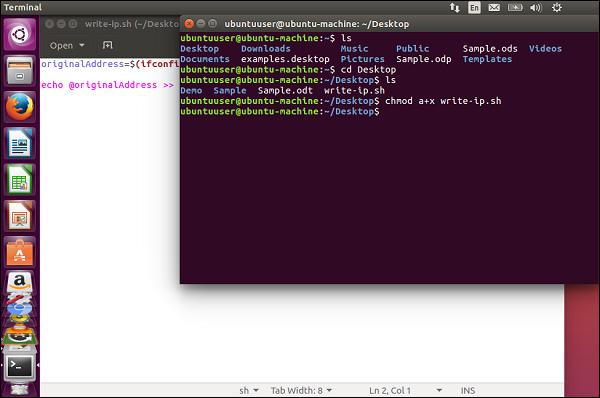The height and width of the screenshot is (398, 600).
Task: Open the network connections indicator
Action: (454, 7)
